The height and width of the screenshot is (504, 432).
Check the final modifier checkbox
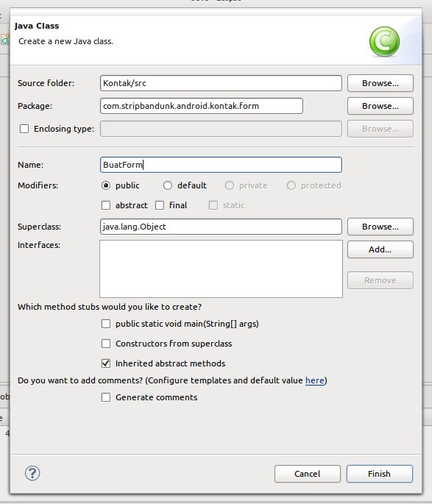(160, 205)
